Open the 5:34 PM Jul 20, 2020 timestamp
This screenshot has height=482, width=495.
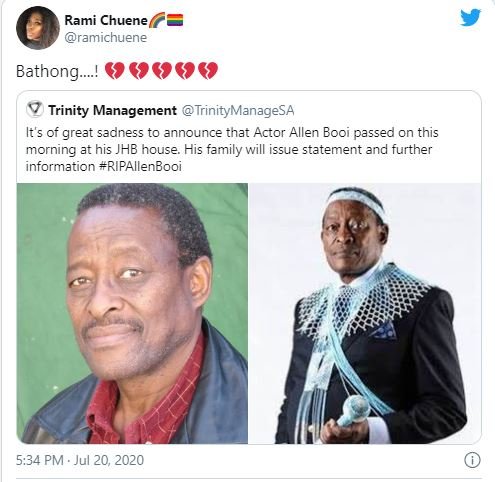[80, 460]
